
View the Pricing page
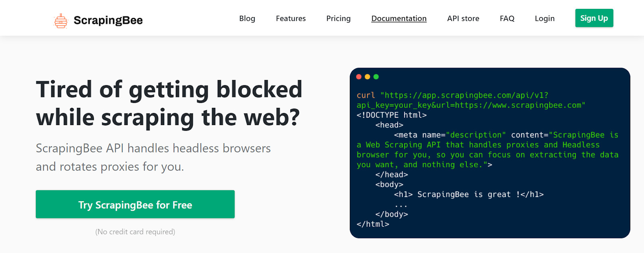[x=338, y=19]
